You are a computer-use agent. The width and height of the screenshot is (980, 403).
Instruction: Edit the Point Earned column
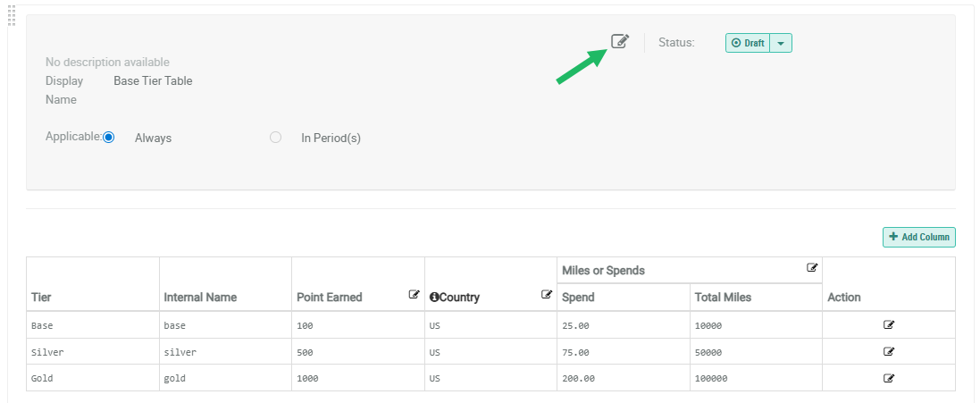415,294
